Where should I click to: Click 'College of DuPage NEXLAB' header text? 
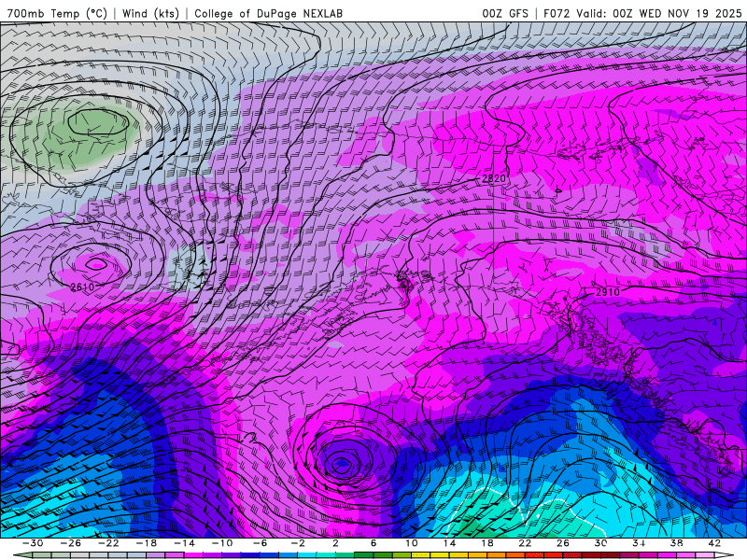coord(268,13)
